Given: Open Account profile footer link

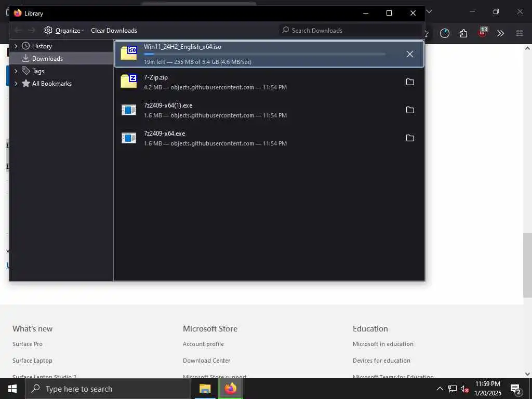Looking at the screenshot, I should pos(203,344).
